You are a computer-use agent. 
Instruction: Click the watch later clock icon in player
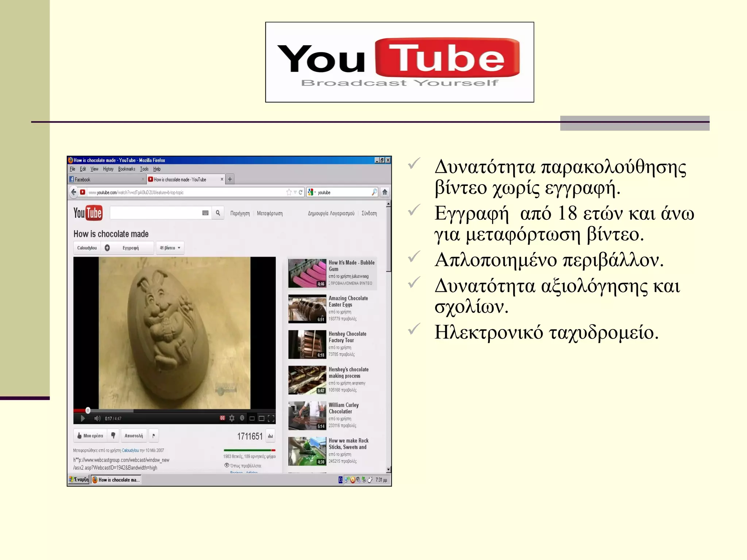pyautogui.click(x=242, y=418)
